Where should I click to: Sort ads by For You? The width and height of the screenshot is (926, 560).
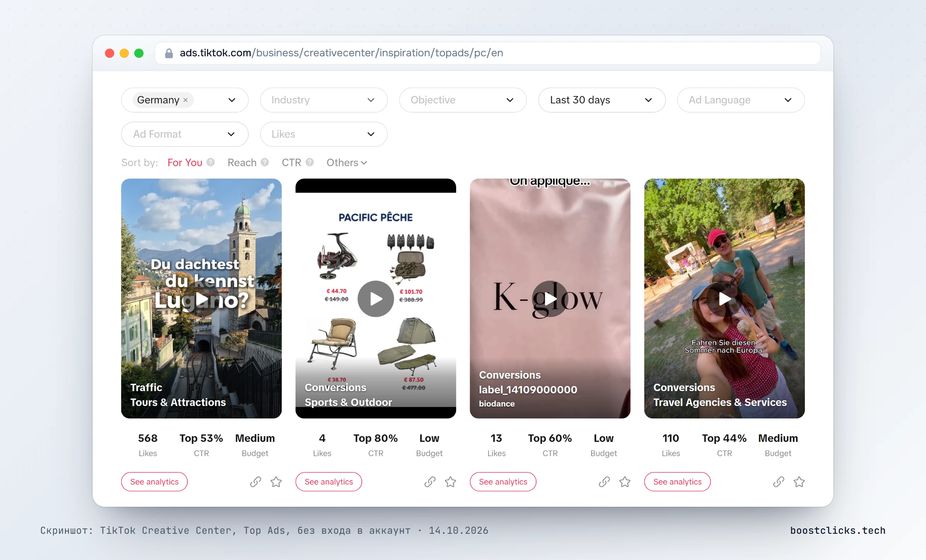(185, 162)
